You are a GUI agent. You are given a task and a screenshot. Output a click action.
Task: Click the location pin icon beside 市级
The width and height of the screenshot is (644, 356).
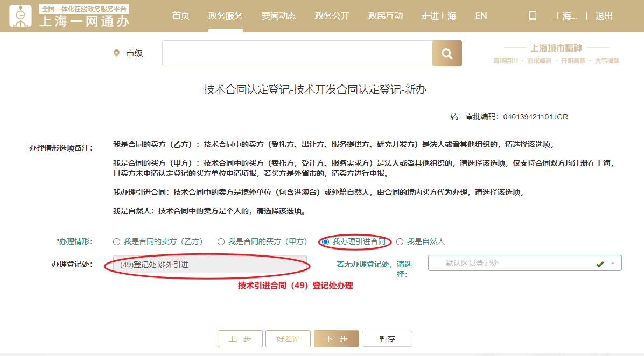click(x=116, y=53)
